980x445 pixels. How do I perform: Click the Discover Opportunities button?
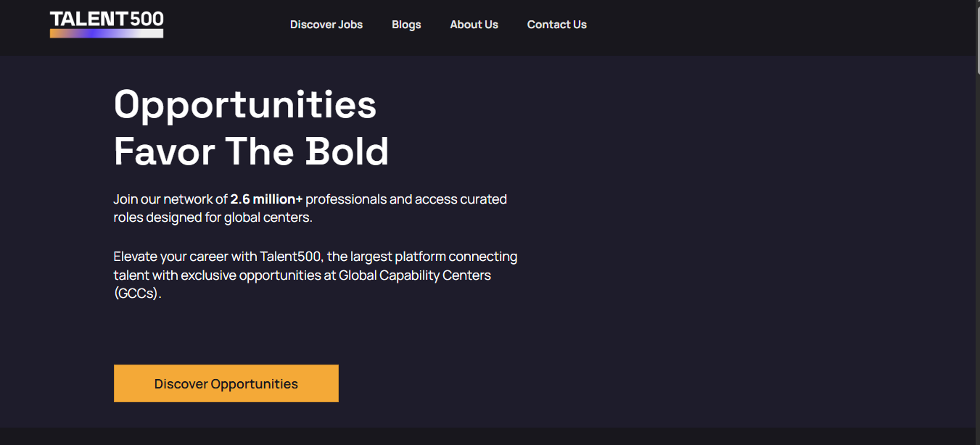coord(226,383)
